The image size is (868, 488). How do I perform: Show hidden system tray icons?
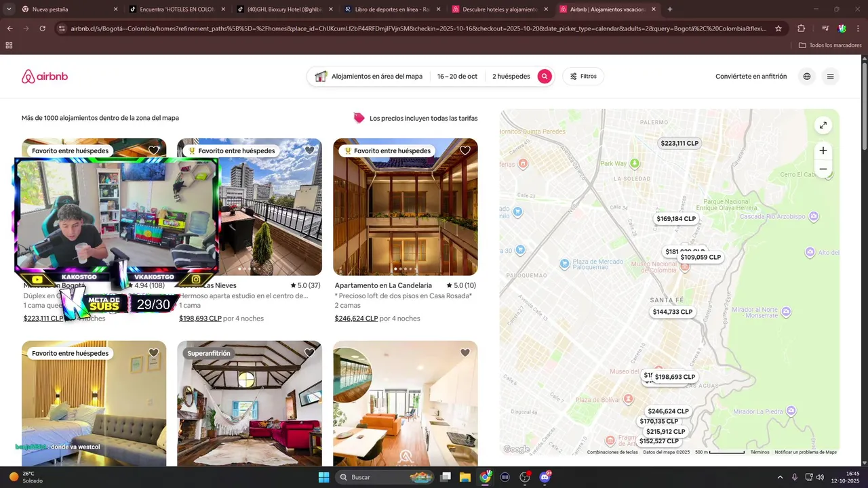click(780, 477)
